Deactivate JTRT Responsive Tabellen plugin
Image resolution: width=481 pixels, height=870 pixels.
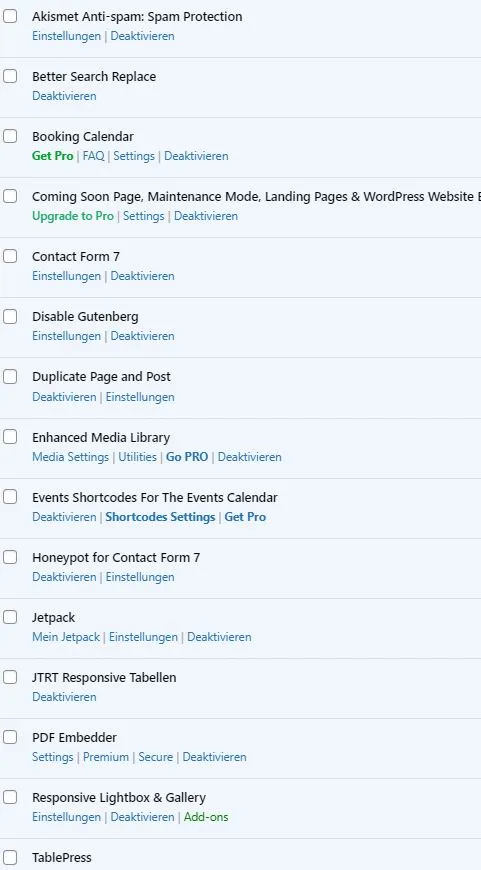(x=64, y=697)
